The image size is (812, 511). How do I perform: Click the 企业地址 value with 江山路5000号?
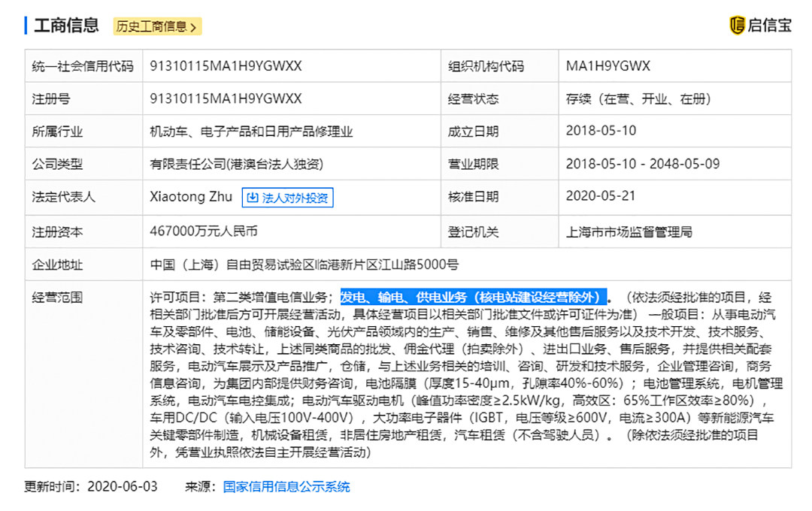click(x=304, y=265)
